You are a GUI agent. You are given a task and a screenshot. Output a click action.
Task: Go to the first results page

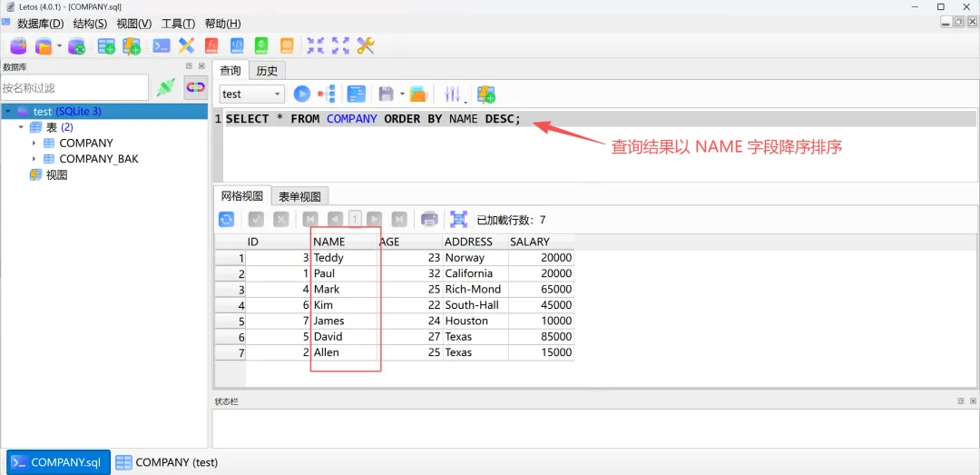point(310,219)
